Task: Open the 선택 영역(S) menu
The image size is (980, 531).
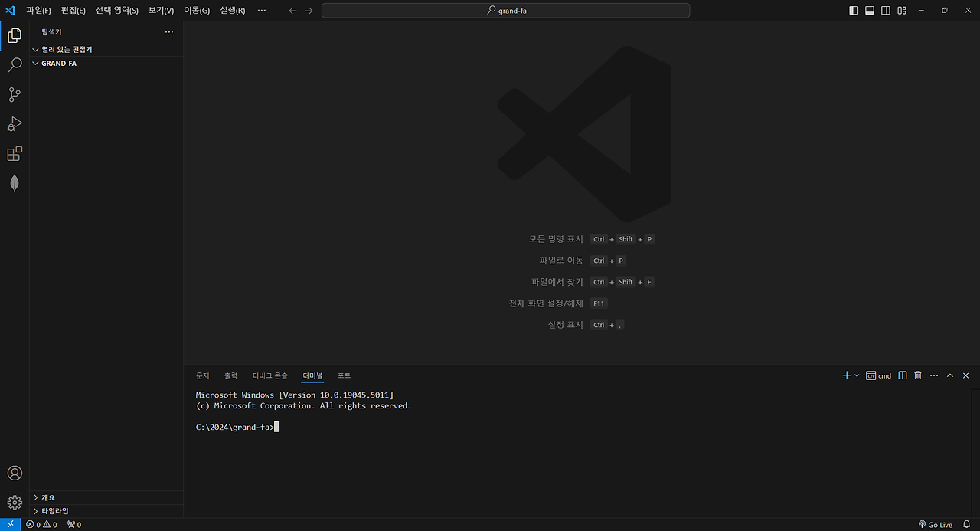Action: click(117, 11)
